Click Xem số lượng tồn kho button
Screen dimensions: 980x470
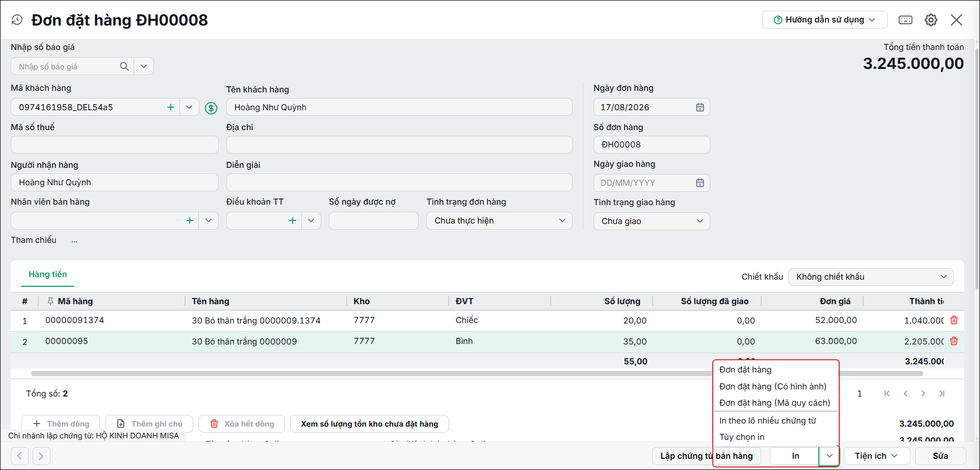(369, 424)
